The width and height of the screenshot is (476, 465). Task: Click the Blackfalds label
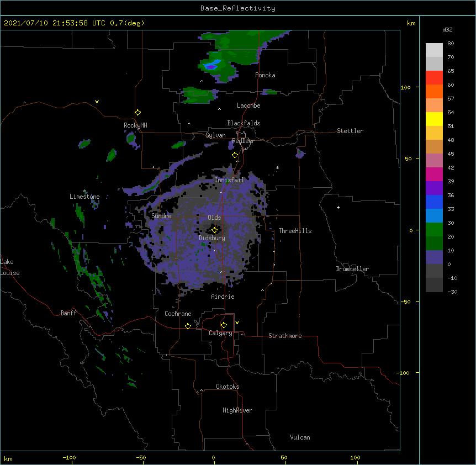pos(244,123)
